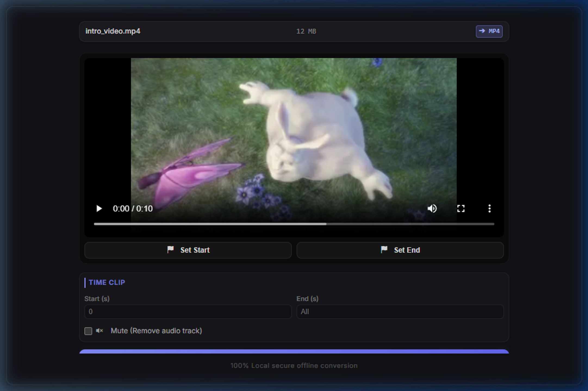
Task: Click the 12 MB file size text
Action: [x=306, y=31]
